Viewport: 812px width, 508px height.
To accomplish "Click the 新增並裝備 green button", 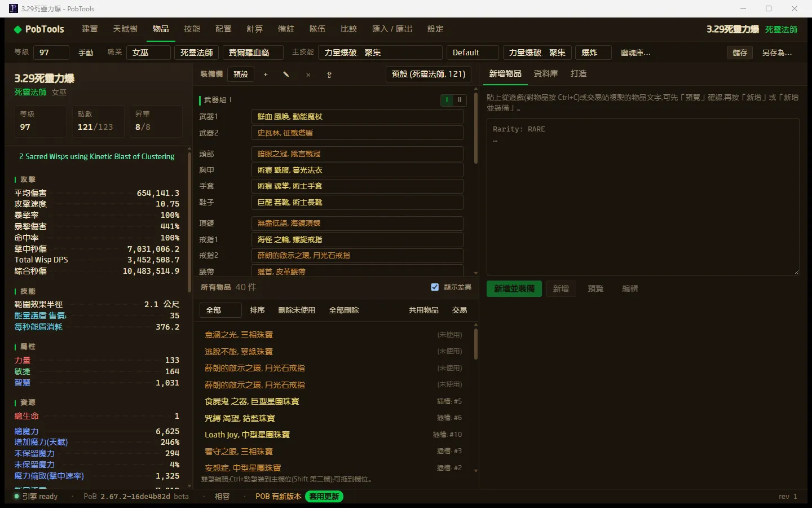I will [514, 289].
